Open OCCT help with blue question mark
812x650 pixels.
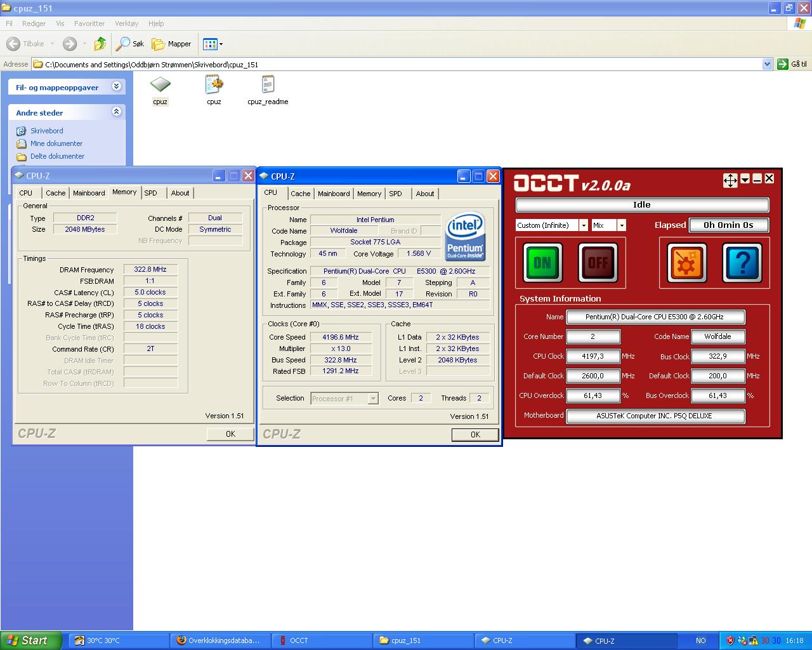742,262
